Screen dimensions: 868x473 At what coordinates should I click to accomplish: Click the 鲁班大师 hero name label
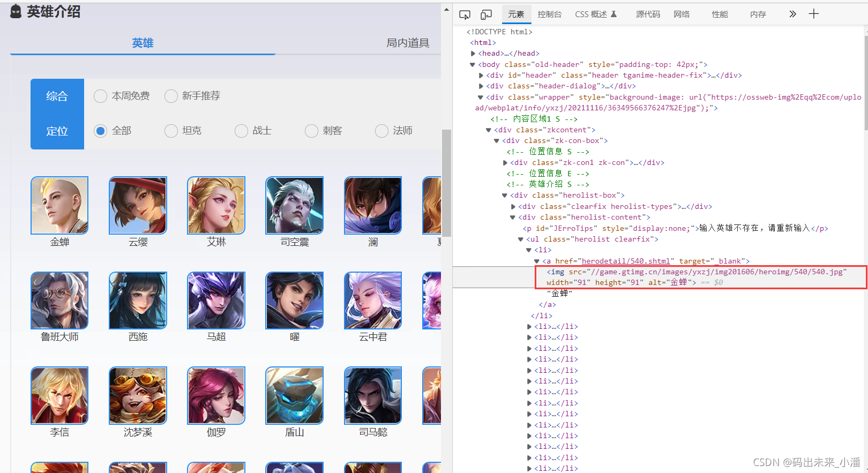coord(59,337)
